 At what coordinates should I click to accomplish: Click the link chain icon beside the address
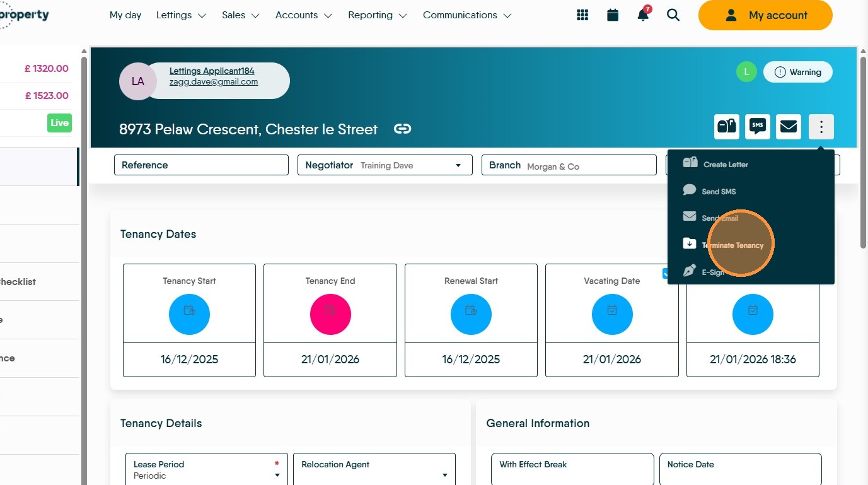(x=403, y=129)
